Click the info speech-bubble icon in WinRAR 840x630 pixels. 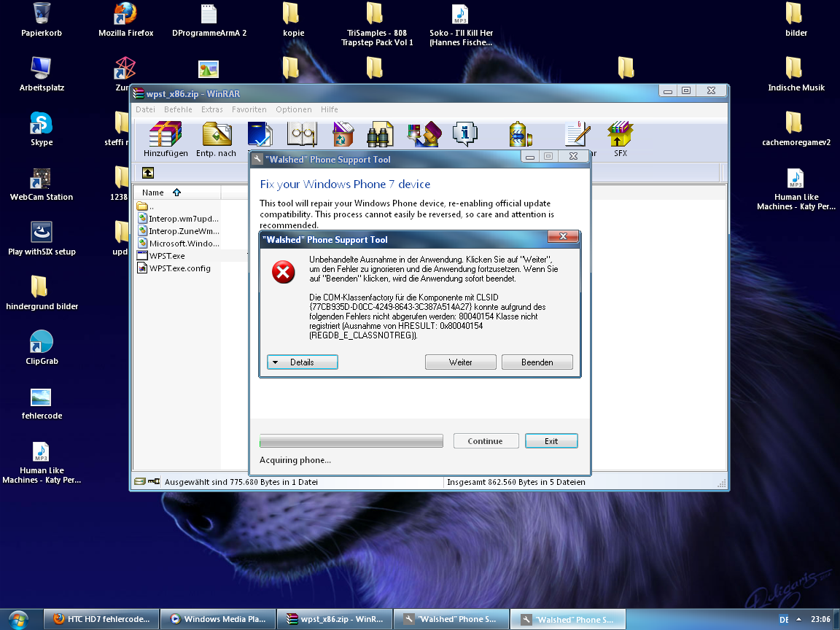pyautogui.click(x=464, y=134)
